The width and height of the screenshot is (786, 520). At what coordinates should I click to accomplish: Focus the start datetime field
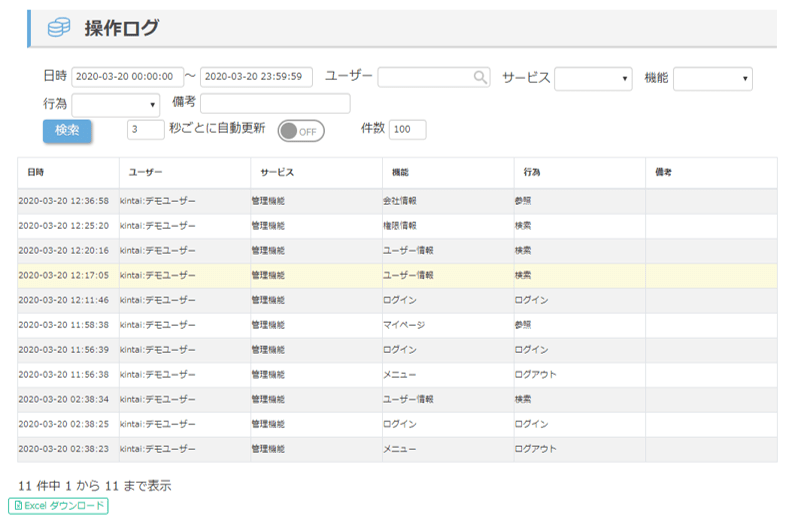pyautogui.click(x=127, y=78)
